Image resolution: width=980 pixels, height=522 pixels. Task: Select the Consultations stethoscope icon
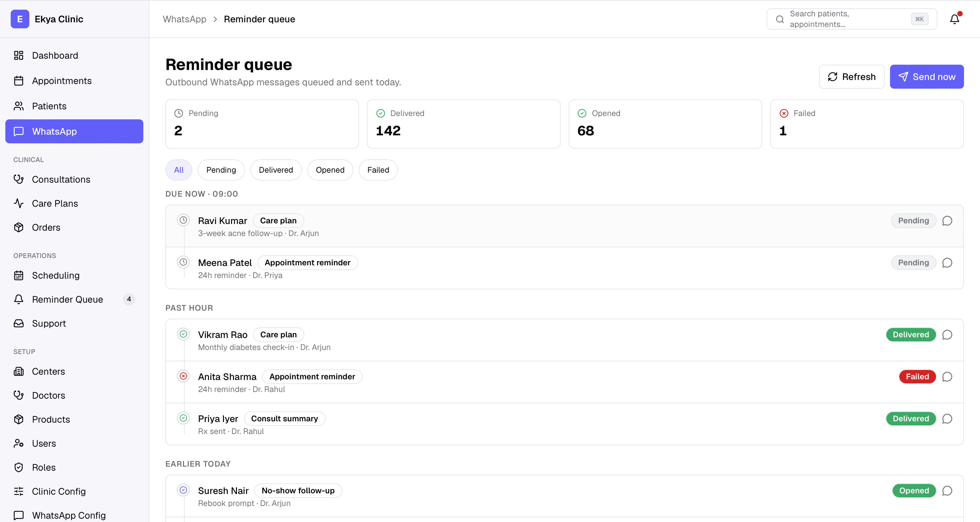click(x=19, y=179)
